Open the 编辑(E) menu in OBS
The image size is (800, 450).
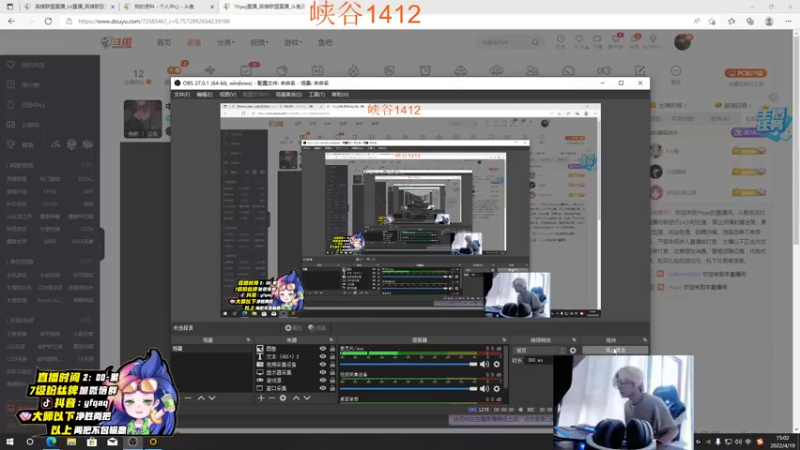(x=205, y=94)
